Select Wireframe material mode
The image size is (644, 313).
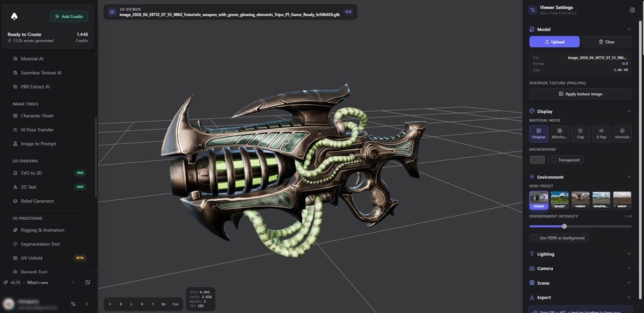coord(560,134)
